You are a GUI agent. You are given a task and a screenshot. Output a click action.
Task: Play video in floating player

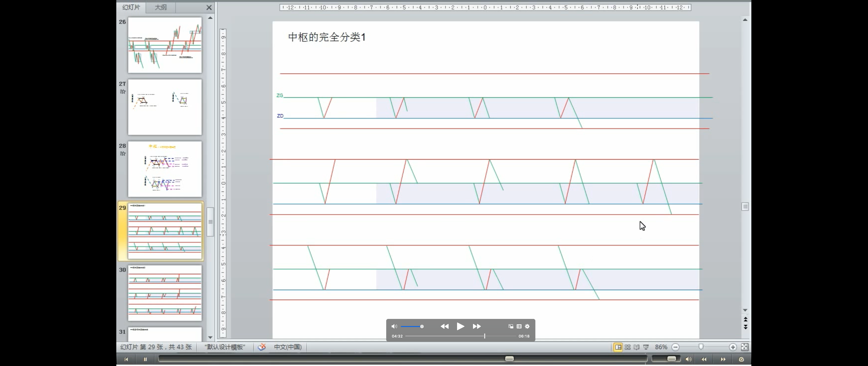point(460,326)
